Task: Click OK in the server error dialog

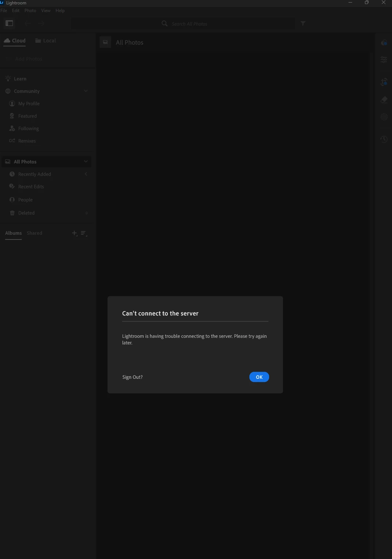Action: click(259, 377)
